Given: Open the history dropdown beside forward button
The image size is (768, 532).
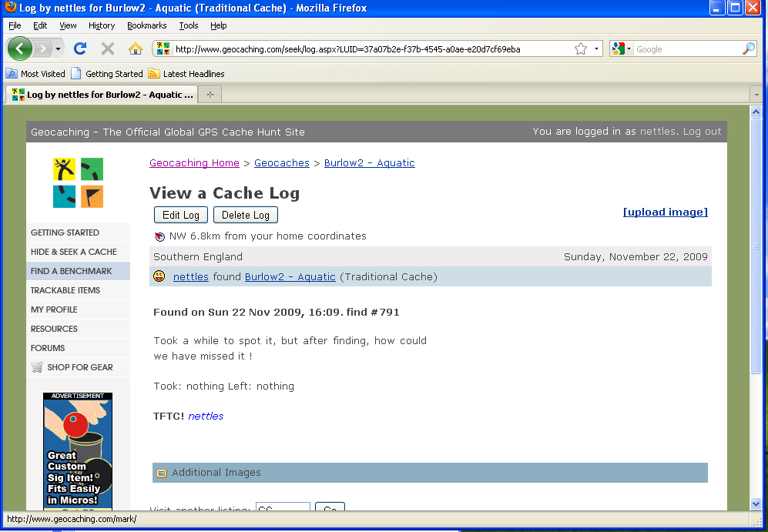Looking at the screenshot, I should click(x=59, y=49).
